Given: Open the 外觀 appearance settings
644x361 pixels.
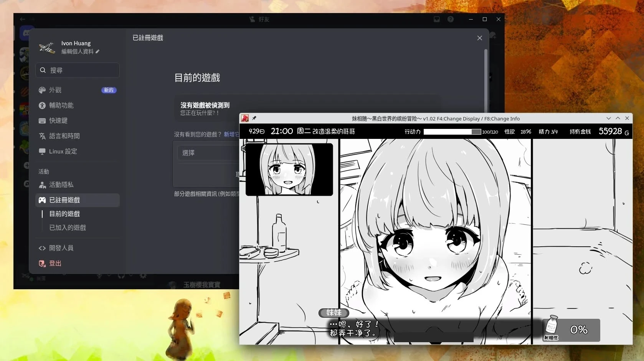Looking at the screenshot, I should pos(77,90).
